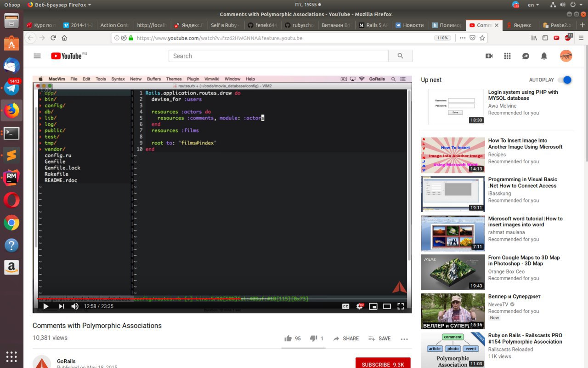This screenshot has width=588, height=368.
Task: Open Programming in Visual Basic video
Action: coord(522,183)
